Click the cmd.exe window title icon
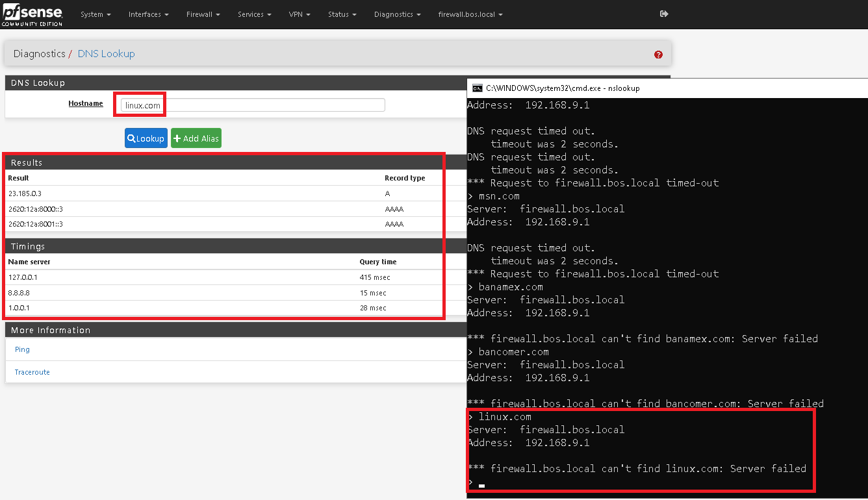The width and height of the screenshot is (868, 500). [478, 88]
